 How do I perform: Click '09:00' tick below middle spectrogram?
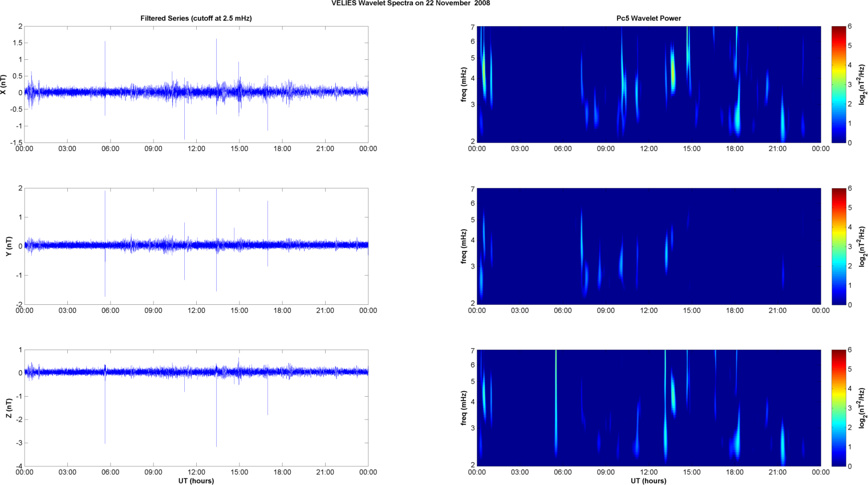click(606, 311)
